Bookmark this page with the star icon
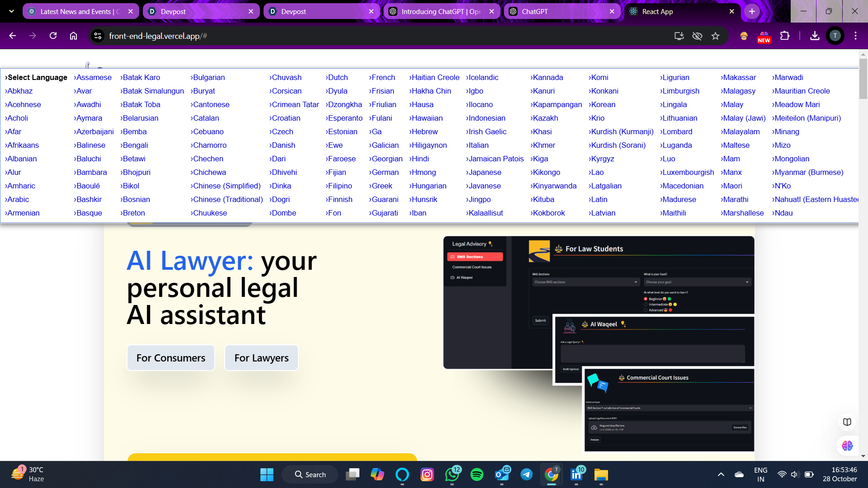Screen dimensions: 868x488 tap(715, 36)
